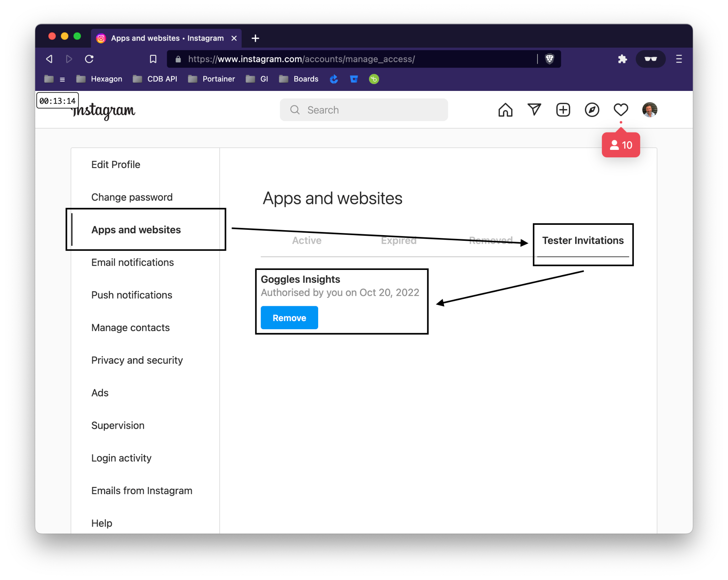Remove the Goggles Insights app
The image size is (728, 580).
pos(289,318)
